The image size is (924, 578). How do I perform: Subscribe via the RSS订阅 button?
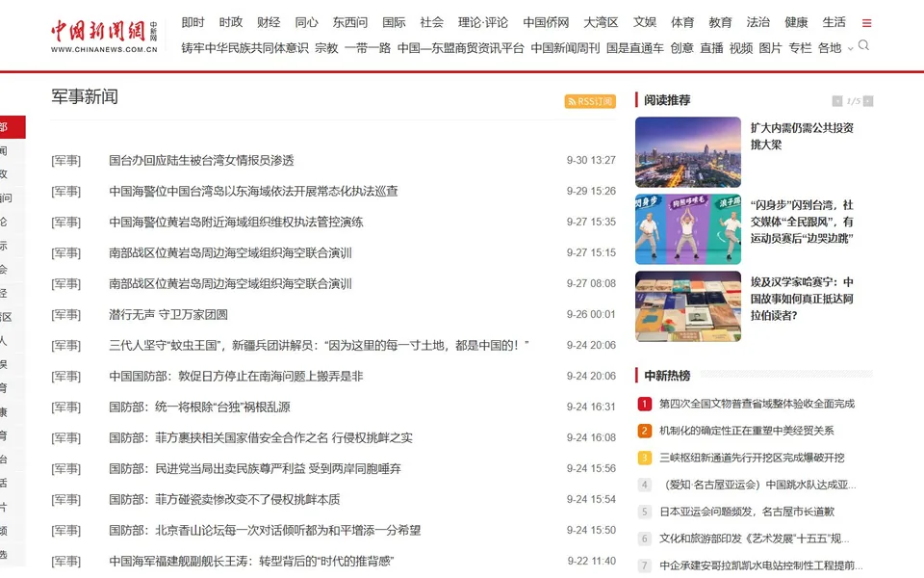pyautogui.click(x=590, y=101)
